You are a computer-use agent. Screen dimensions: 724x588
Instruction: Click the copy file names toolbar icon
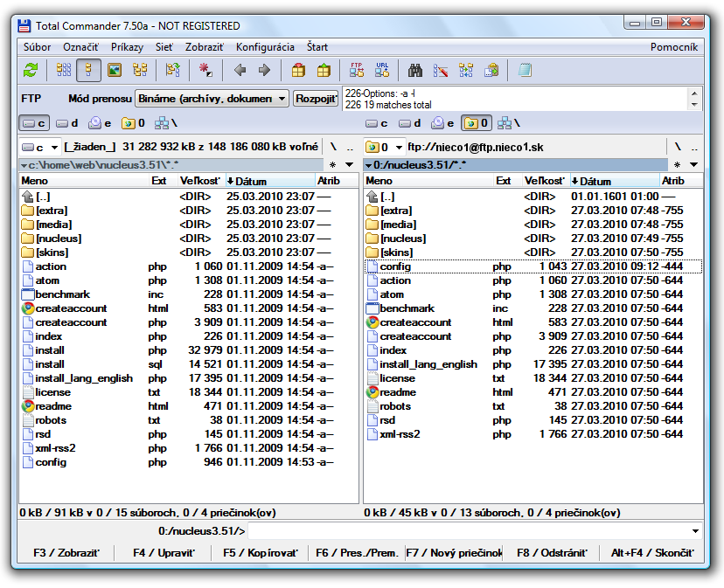tap(491, 70)
